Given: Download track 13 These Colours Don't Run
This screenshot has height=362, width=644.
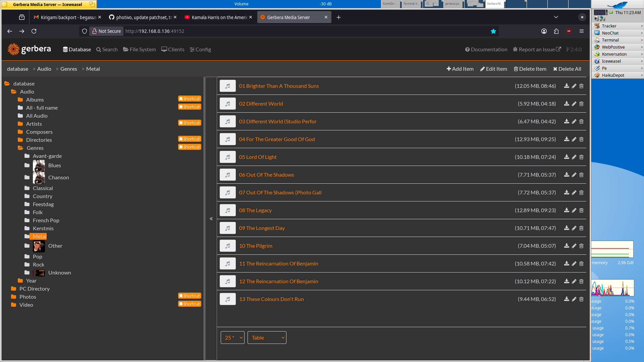Looking at the screenshot, I should click(x=567, y=299).
